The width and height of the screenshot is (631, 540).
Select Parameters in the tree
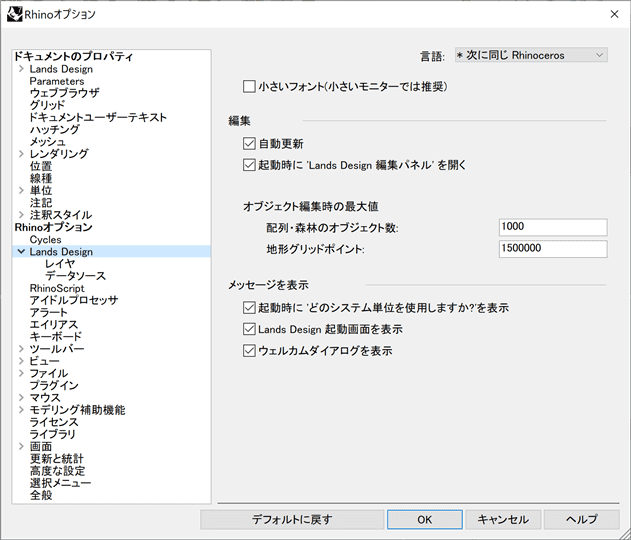pyautogui.click(x=57, y=81)
